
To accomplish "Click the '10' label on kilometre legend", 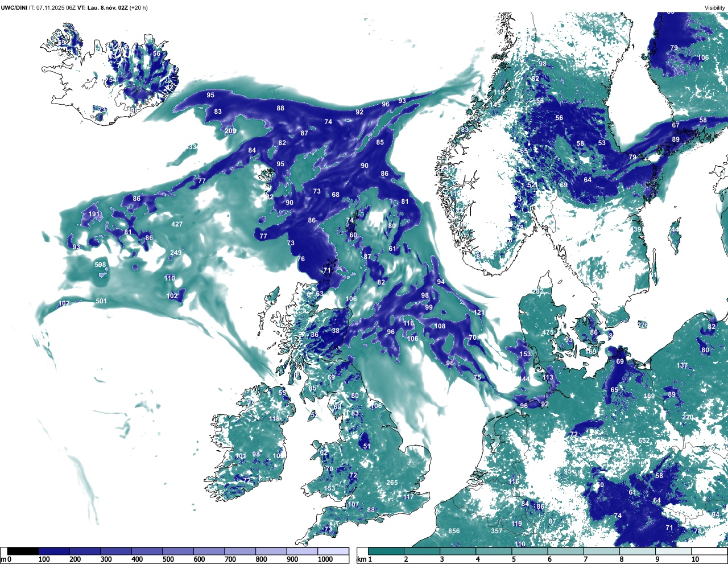I will click(694, 559).
